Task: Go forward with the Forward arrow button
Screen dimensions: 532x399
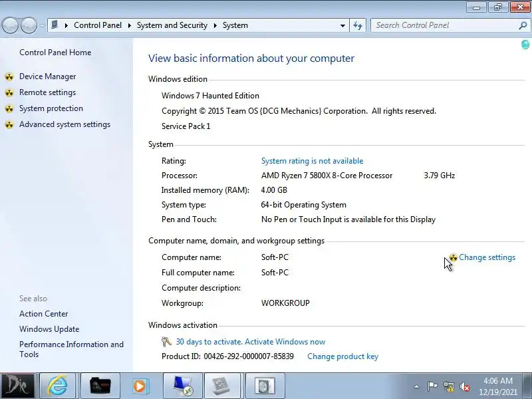Action: point(29,25)
